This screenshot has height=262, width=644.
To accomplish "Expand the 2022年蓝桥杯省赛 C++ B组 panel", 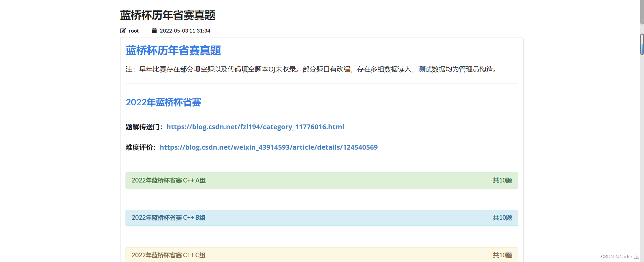I will tap(321, 218).
